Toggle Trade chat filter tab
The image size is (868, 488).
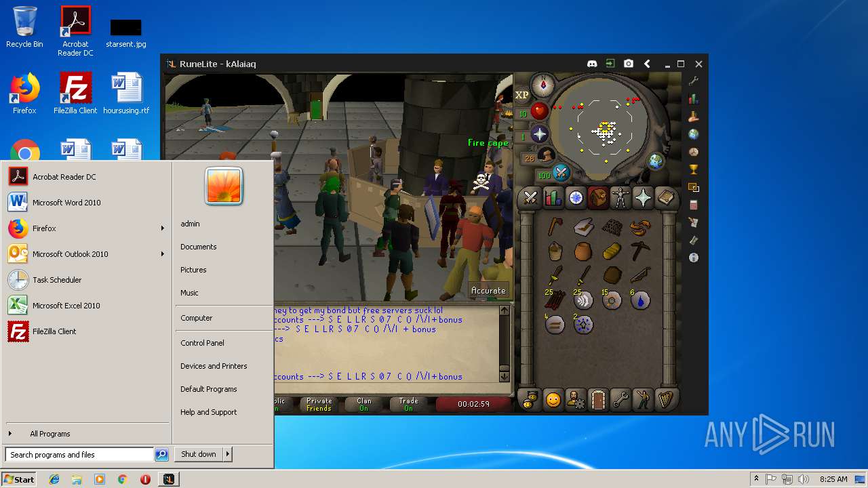(408, 405)
